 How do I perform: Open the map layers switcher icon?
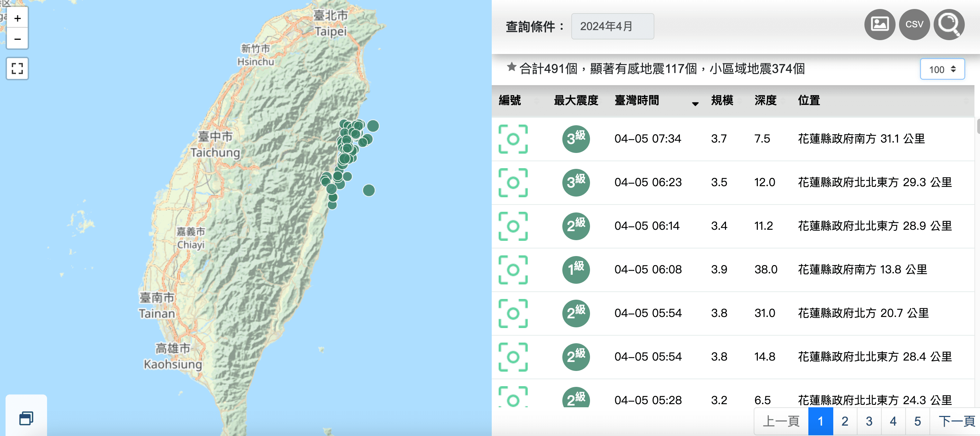click(x=26, y=418)
